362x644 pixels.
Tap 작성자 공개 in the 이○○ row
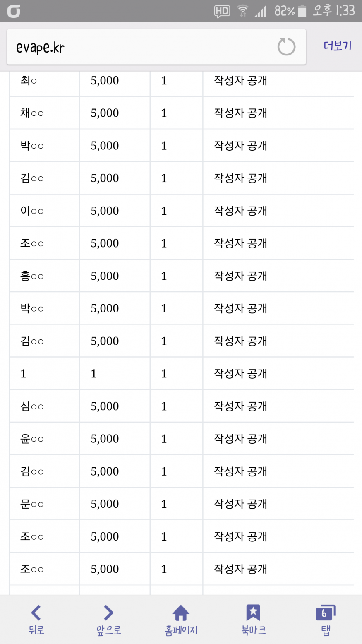click(240, 211)
